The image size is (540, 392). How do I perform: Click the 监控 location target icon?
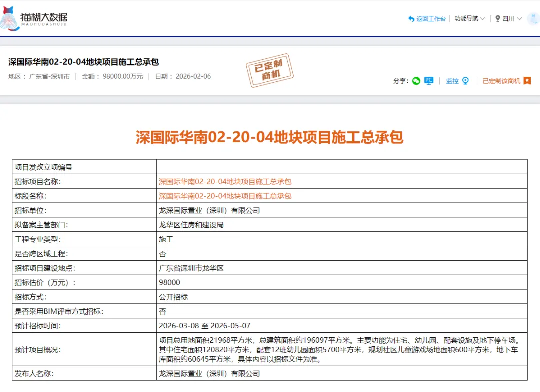[465, 81]
